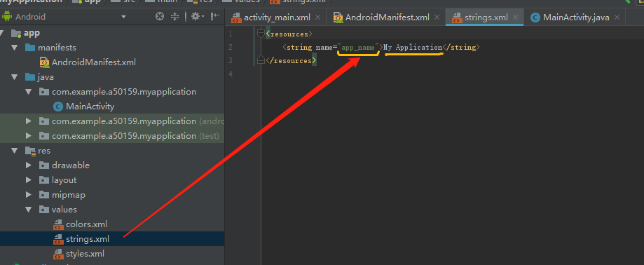Switch to the activity_main.xml tab
The image size is (644, 265).
277,18
